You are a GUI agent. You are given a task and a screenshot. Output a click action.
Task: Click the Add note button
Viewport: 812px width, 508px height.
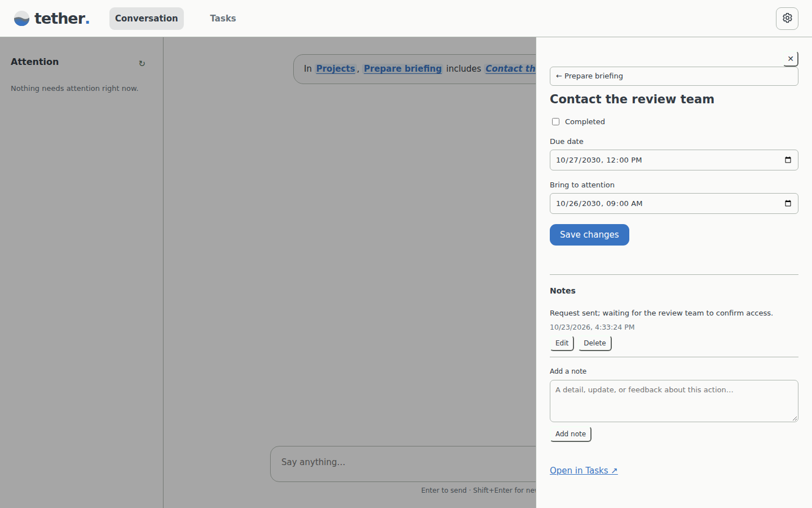[571, 434]
